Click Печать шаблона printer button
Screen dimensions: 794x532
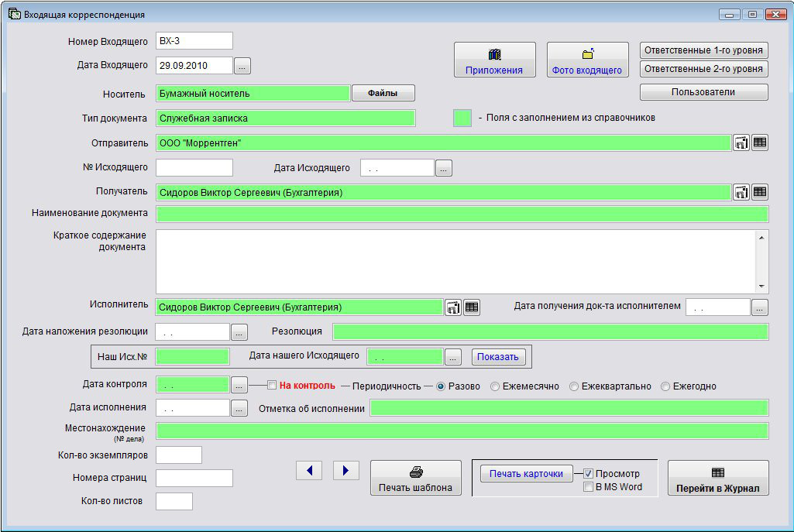point(415,479)
